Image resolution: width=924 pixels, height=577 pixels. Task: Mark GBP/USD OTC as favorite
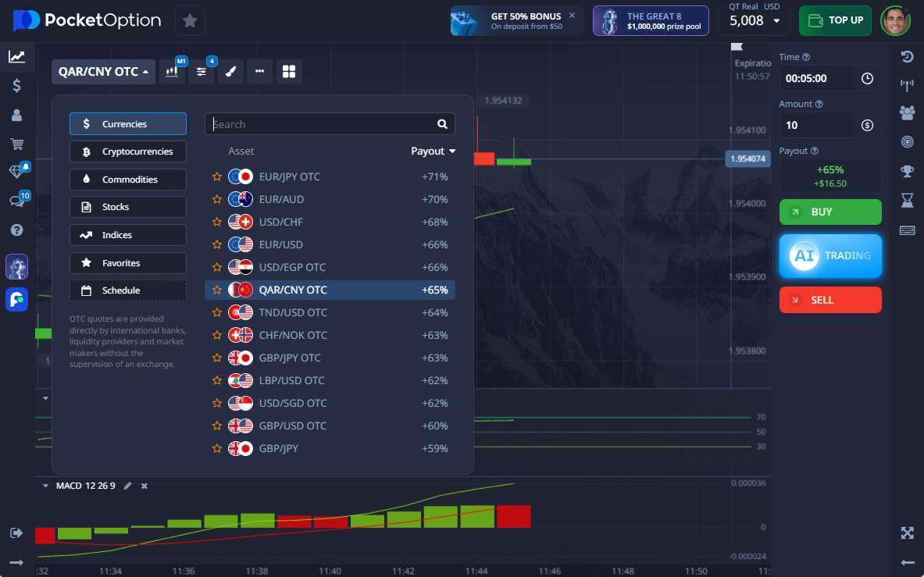[x=217, y=426]
